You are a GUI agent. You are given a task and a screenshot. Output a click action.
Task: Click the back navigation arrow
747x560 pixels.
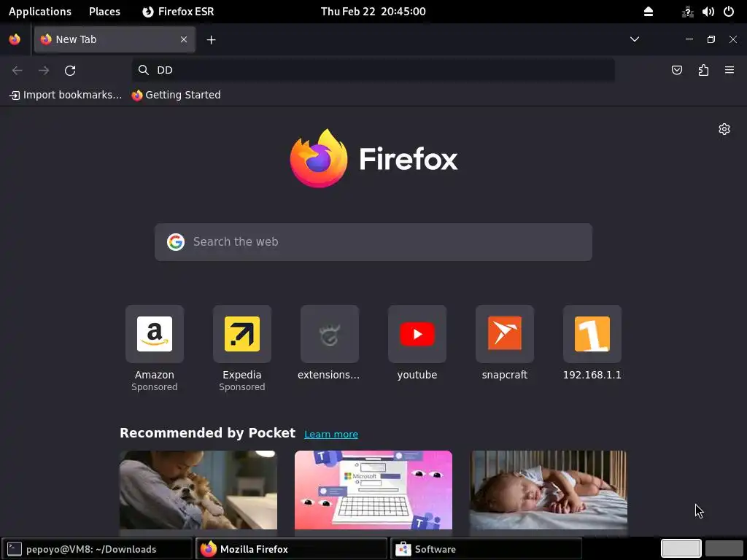(x=18, y=71)
